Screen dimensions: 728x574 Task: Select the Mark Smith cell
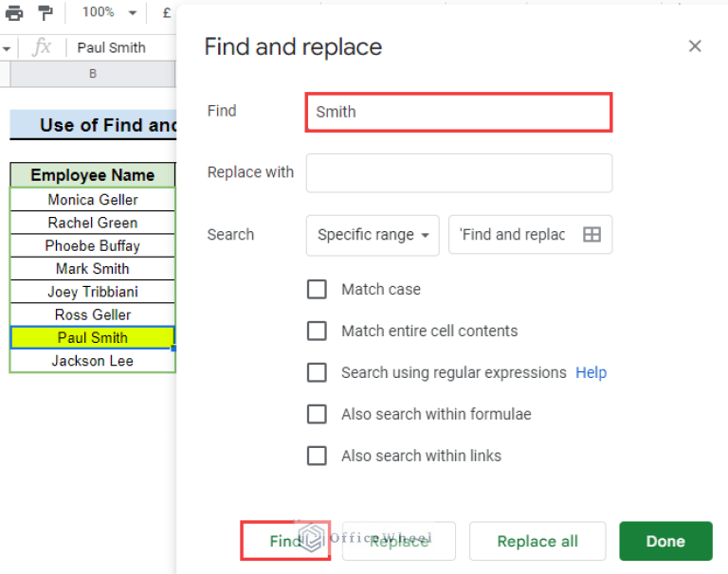click(93, 269)
